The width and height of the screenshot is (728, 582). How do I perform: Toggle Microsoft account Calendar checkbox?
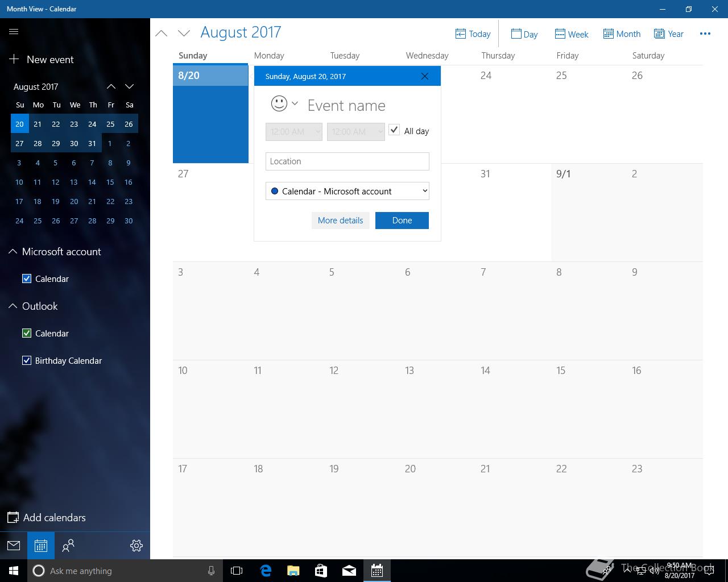(27, 278)
